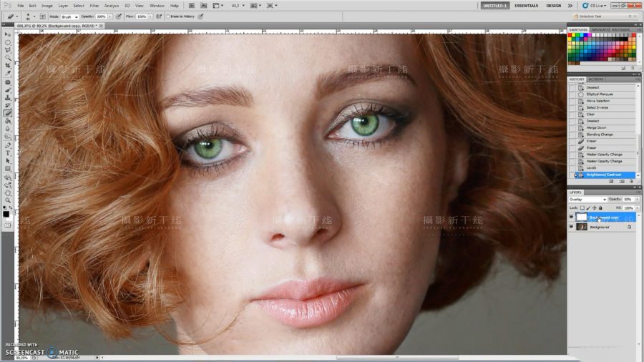Screen dimensions: 644x362
Task: Open the Opacity slider arrow in options bar
Action: pyautogui.click(x=110, y=17)
